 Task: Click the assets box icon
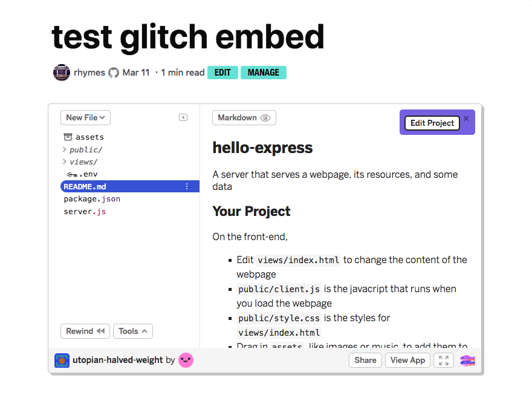[x=66, y=137]
